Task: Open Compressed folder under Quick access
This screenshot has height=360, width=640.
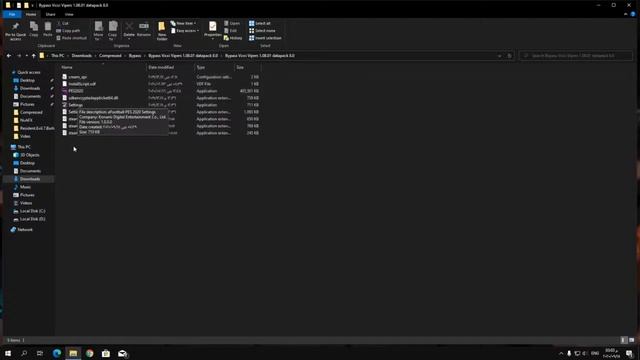Action: coord(31,112)
